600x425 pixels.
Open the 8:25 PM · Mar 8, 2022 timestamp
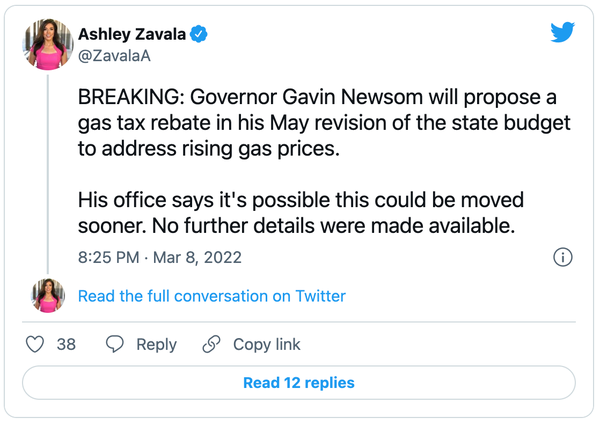tap(160, 257)
